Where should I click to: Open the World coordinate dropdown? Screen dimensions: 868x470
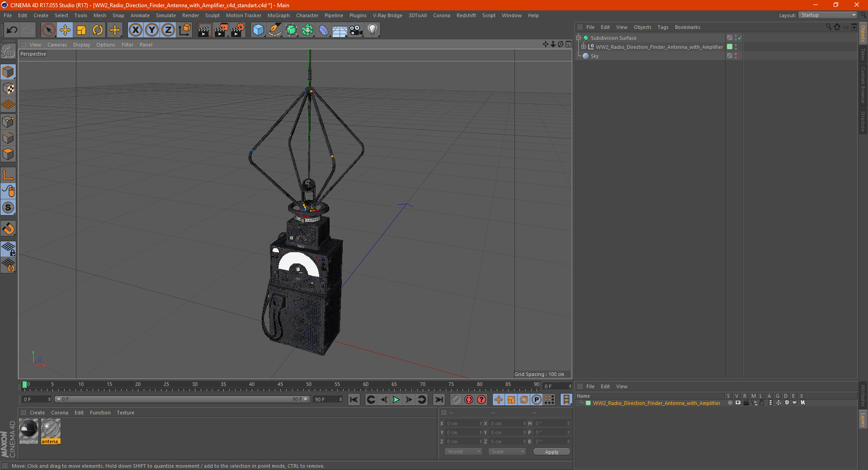pyautogui.click(x=463, y=451)
